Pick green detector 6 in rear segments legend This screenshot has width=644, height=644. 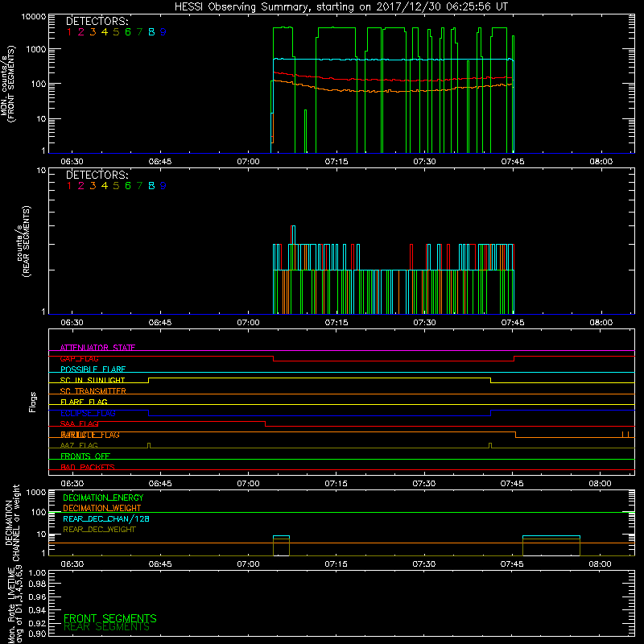point(128,186)
